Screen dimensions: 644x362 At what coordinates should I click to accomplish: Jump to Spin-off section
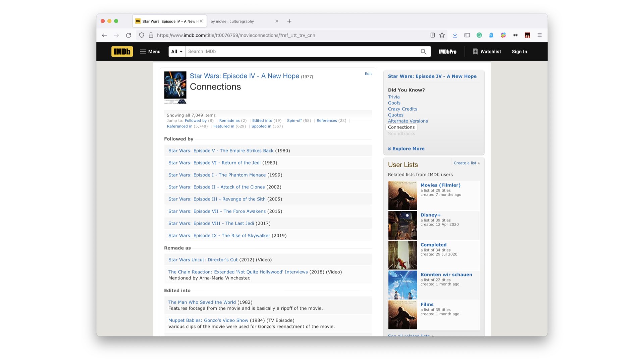click(294, 121)
